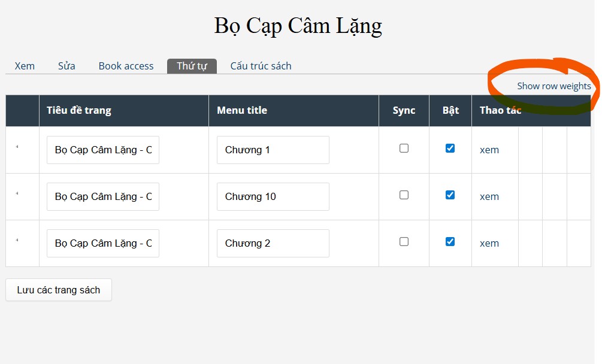The width and height of the screenshot is (602, 364).
Task: Click the Show row weights link
Action: 553,86
